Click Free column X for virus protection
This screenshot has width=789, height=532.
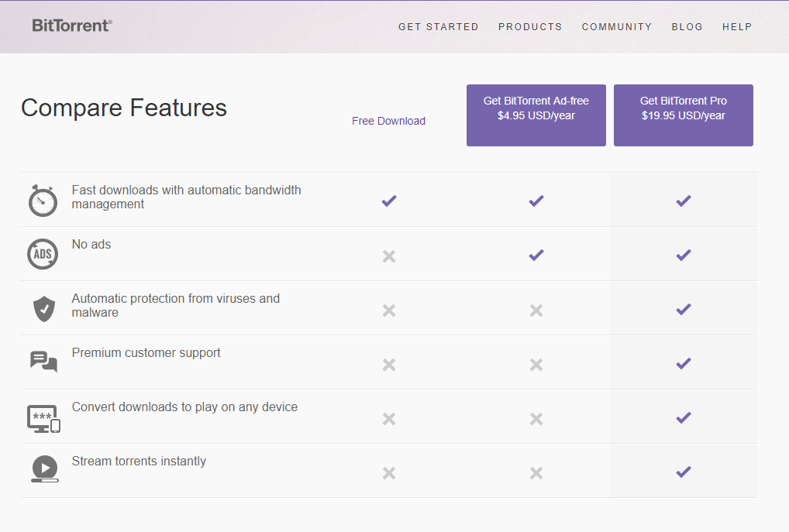pos(389,311)
